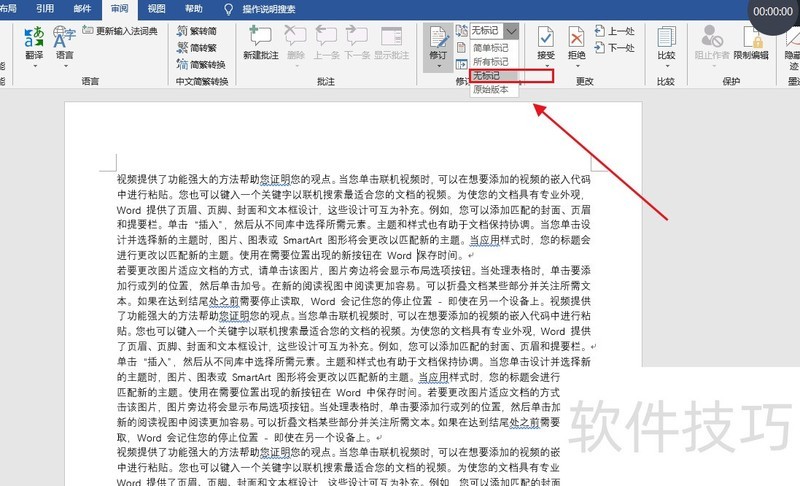Viewport: 800px width, 486px height.
Task: Click the line starting 取，Word 会记住您的停止位置
Action: (249, 438)
